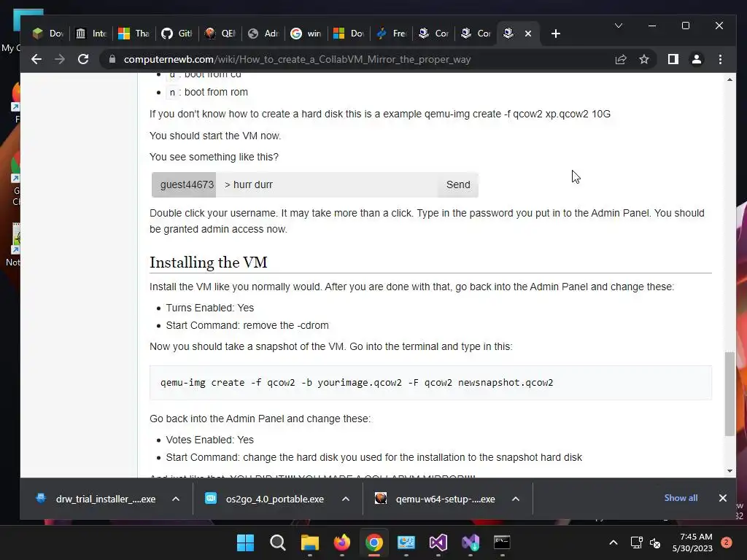Switch to the 'Fre' tab
This screenshot has height=560, width=747.
click(x=392, y=34)
